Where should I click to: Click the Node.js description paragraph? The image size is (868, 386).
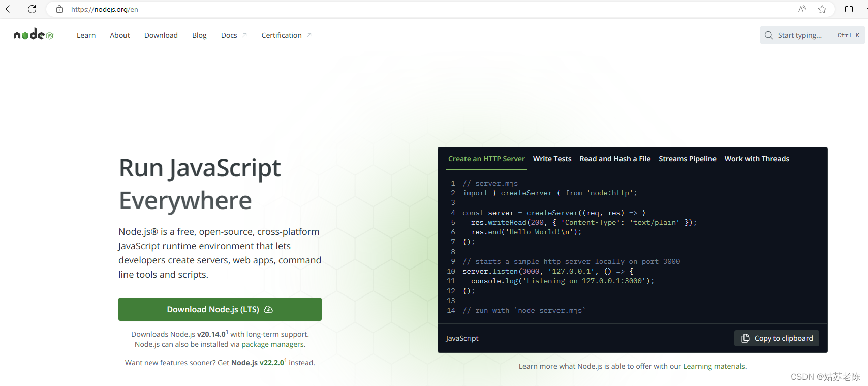point(220,253)
